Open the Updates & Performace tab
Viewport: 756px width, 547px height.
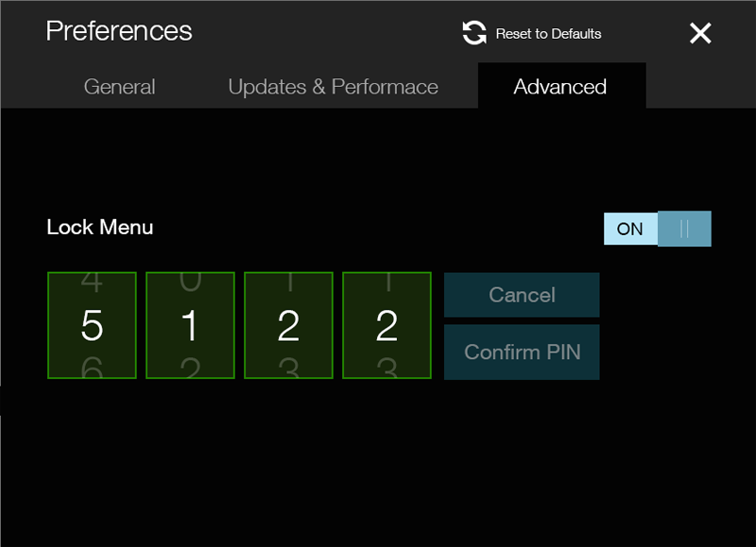pyautogui.click(x=333, y=87)
